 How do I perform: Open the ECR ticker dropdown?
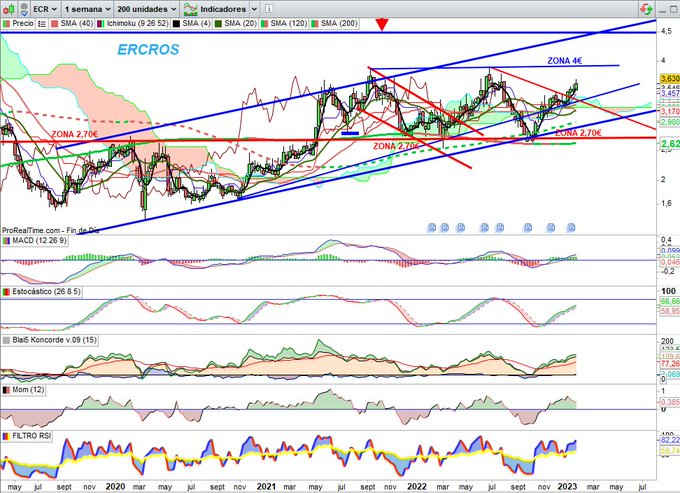pos(45,9)
